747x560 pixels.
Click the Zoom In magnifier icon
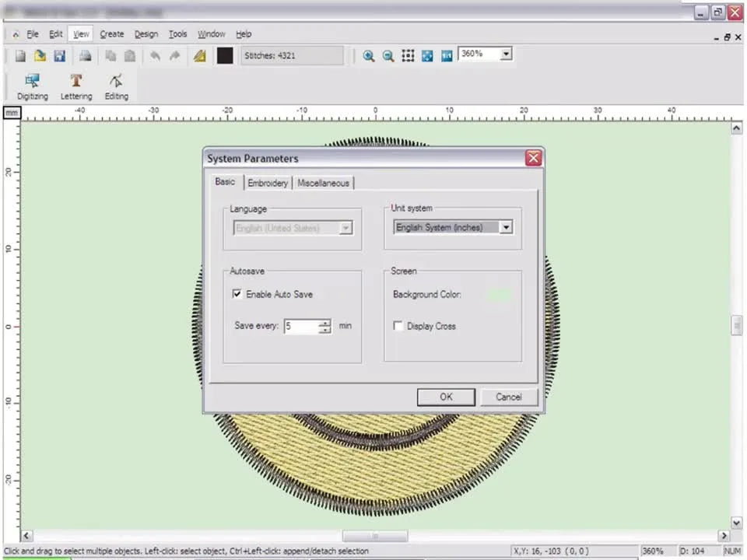click(x=368, y=56)
